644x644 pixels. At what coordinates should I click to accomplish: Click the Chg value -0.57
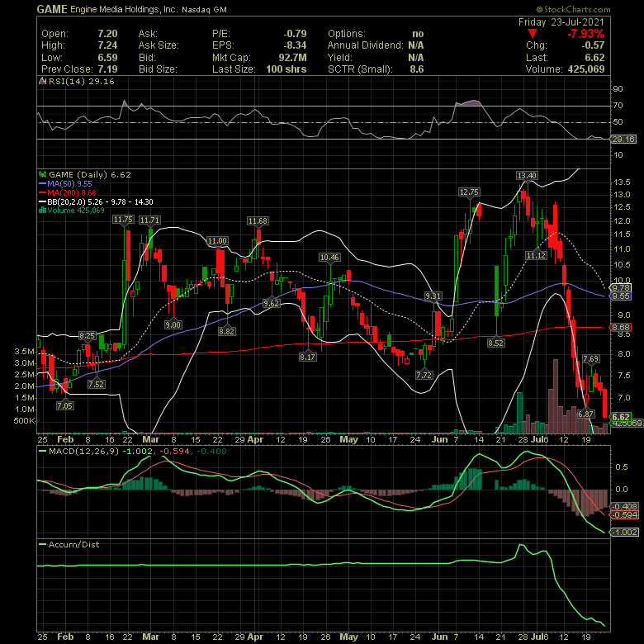tap(593, 45)
